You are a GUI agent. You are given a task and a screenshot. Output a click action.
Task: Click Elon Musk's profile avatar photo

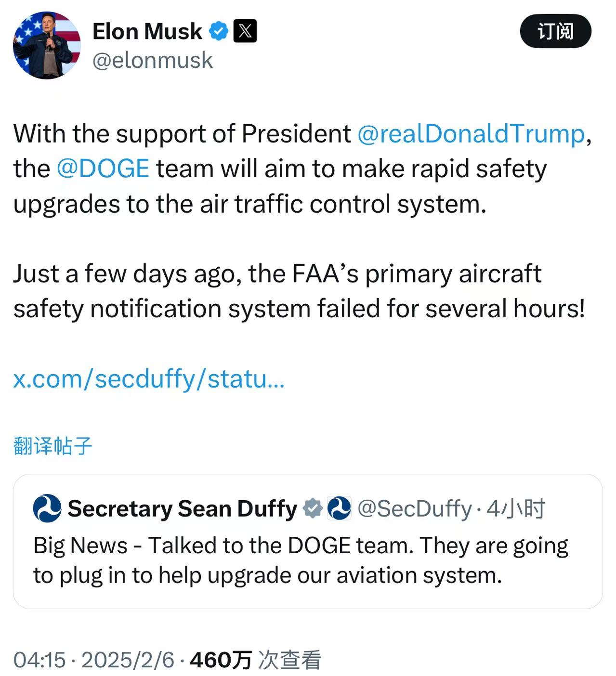click(x=47, y=45)
